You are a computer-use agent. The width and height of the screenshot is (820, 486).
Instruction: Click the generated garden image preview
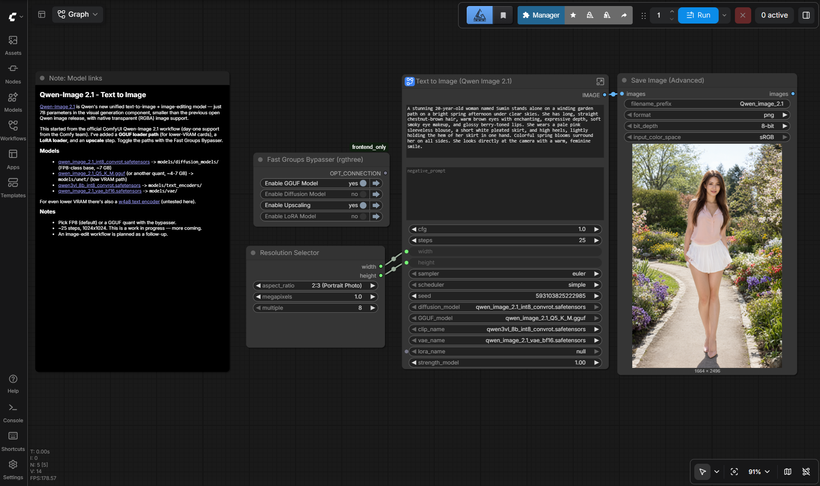707,256
